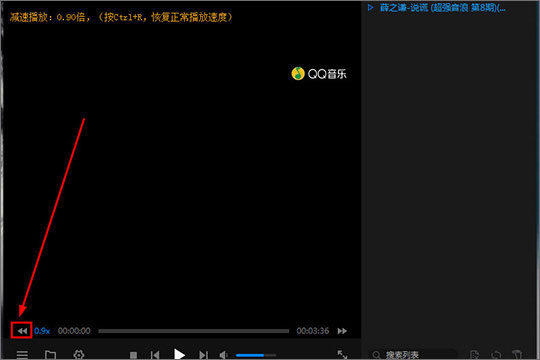The image size is (540, 360).
Task: Open the hamburger main menu icon
Action: click(22, 354)
